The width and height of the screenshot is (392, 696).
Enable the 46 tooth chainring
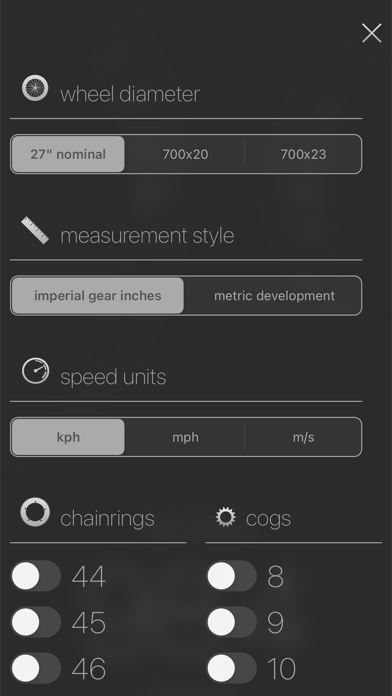(36, 668)
